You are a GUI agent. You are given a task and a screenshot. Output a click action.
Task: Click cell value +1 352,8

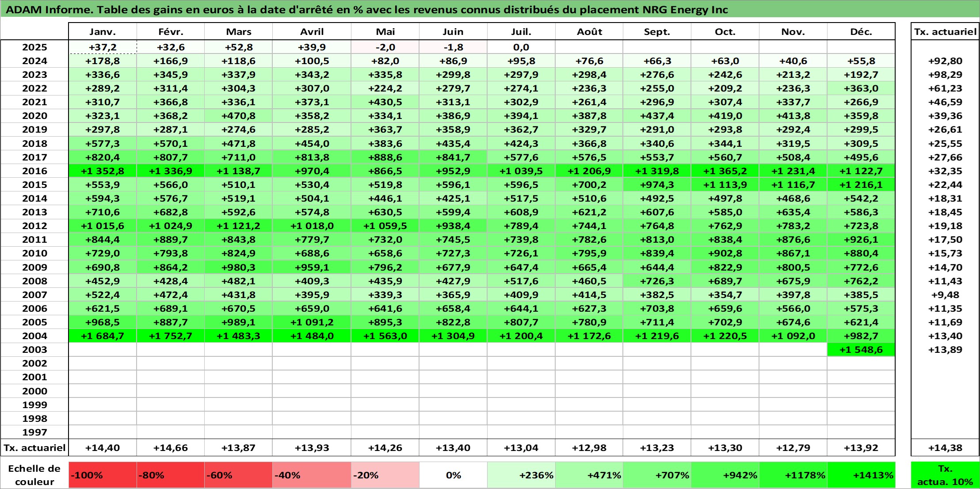click(103, 171)
